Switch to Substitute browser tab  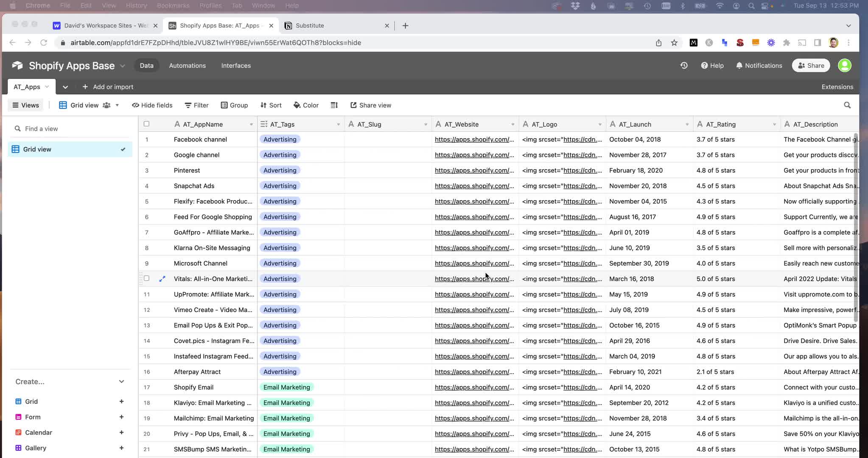click(337, 25)
